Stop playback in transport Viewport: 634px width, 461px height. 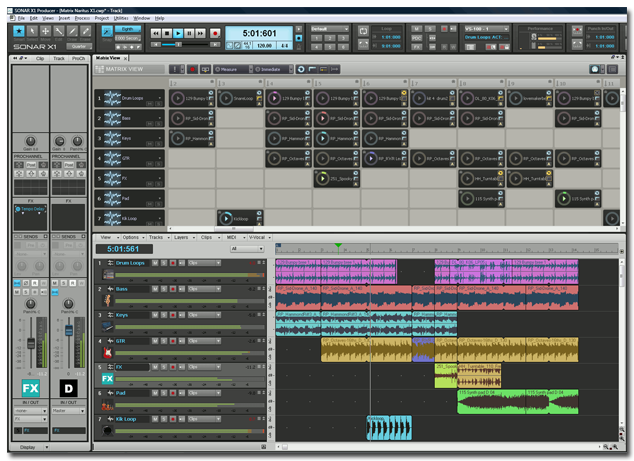coord(167,34)
